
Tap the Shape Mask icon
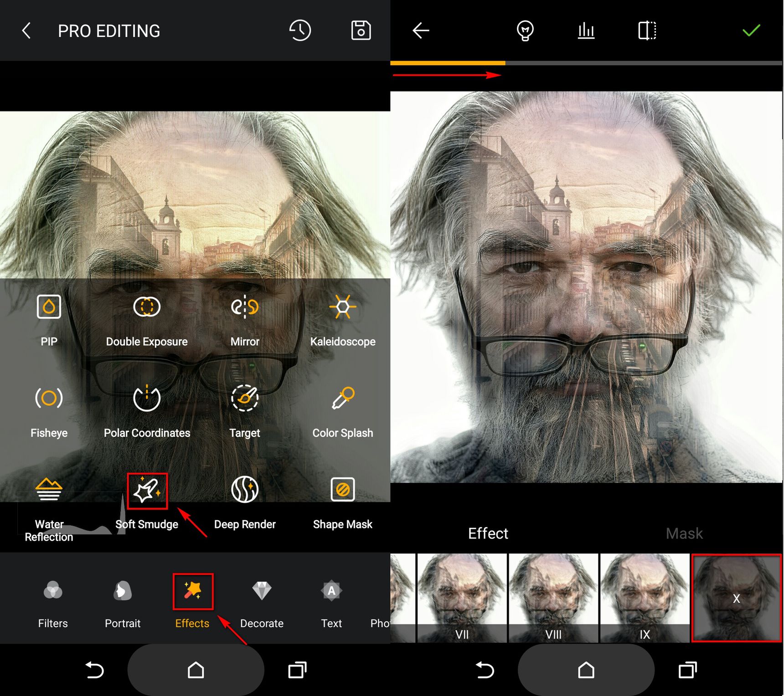(x=343, y=490)
